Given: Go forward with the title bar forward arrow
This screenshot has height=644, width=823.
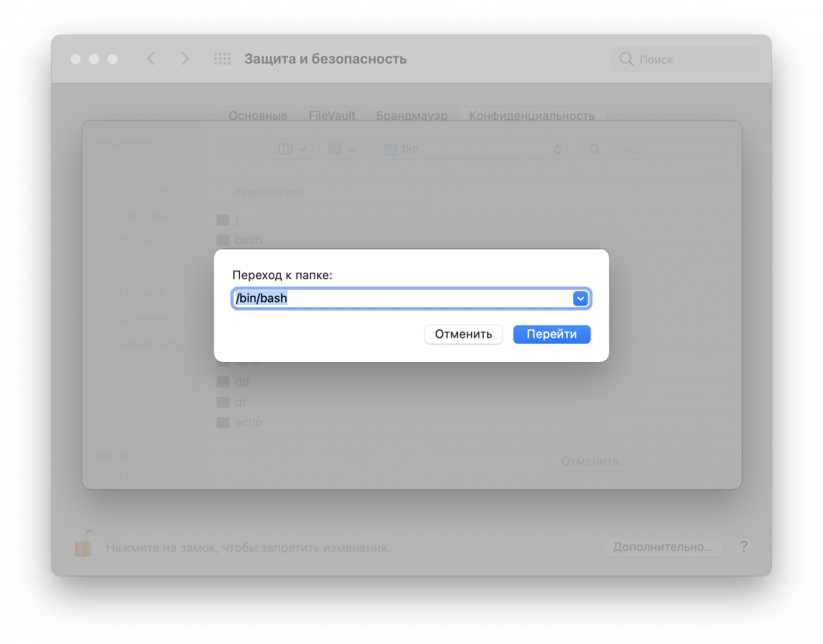Looking at the screenshot, I should (x=184, y=59).
